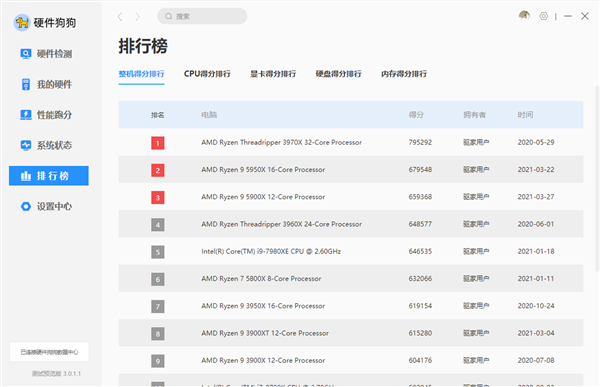Click the date 2021-03-04

point(536,333)
